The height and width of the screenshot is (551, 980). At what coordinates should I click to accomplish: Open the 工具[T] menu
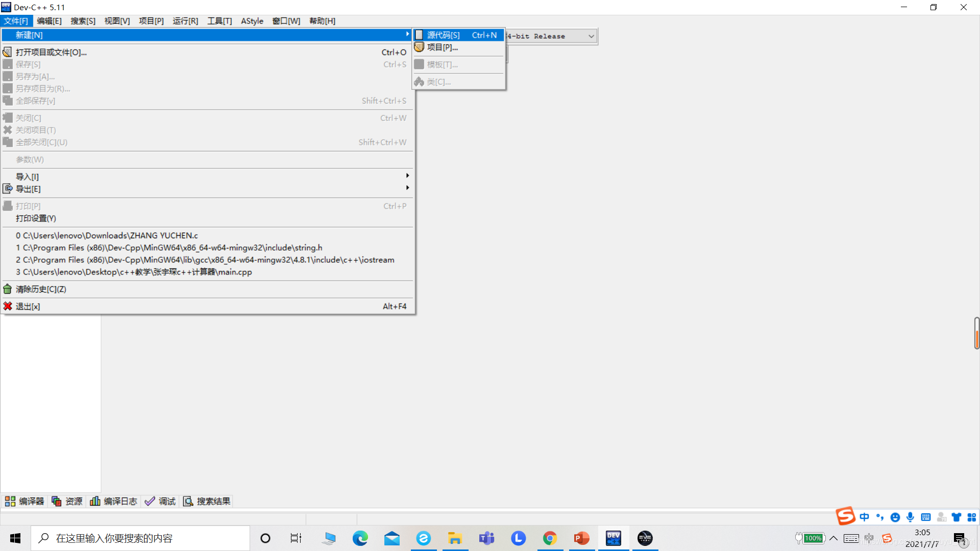[219, 21]
